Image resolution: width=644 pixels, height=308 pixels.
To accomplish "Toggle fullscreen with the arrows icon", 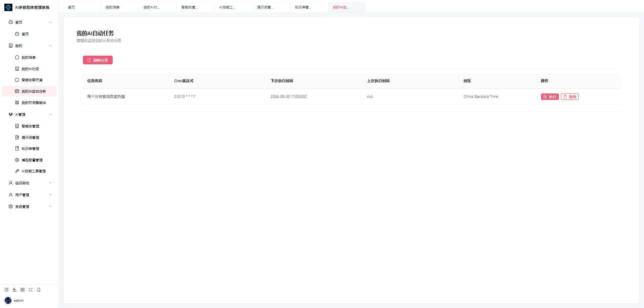I will pos(31,290).
